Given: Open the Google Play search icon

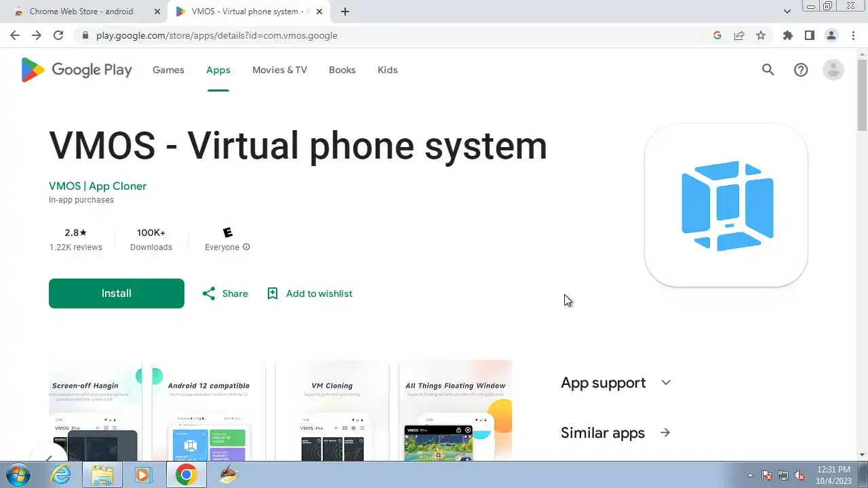Looking at the screenshot, I should [x=768, y=70].
